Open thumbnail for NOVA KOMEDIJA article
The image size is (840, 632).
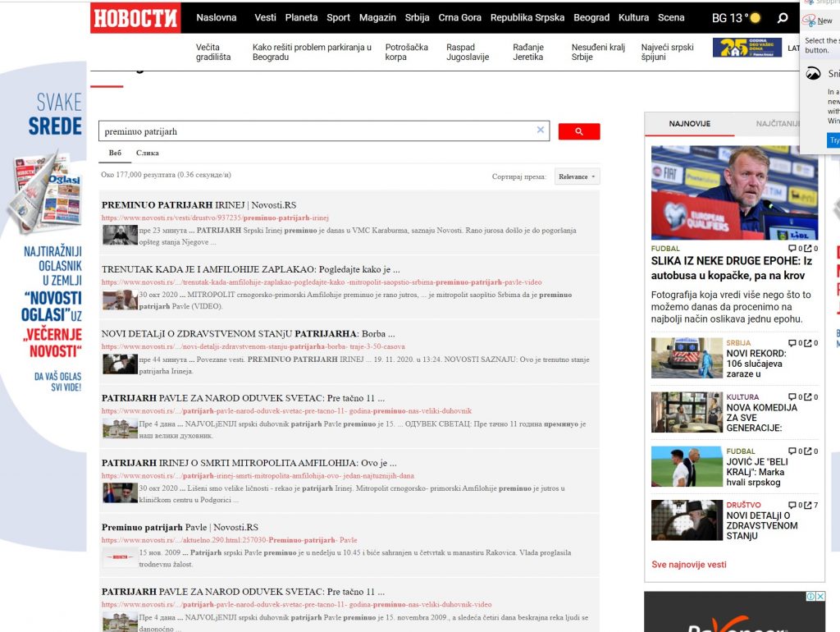tap(687, 412)
